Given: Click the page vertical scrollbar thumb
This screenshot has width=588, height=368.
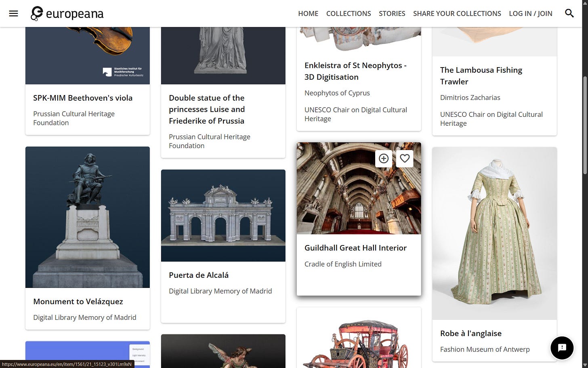Looking at the screenshot, I should click(585, 125).
